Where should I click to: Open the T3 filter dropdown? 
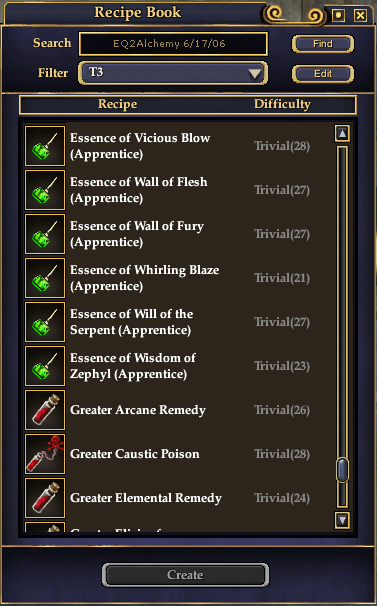(x=173, y=73)
